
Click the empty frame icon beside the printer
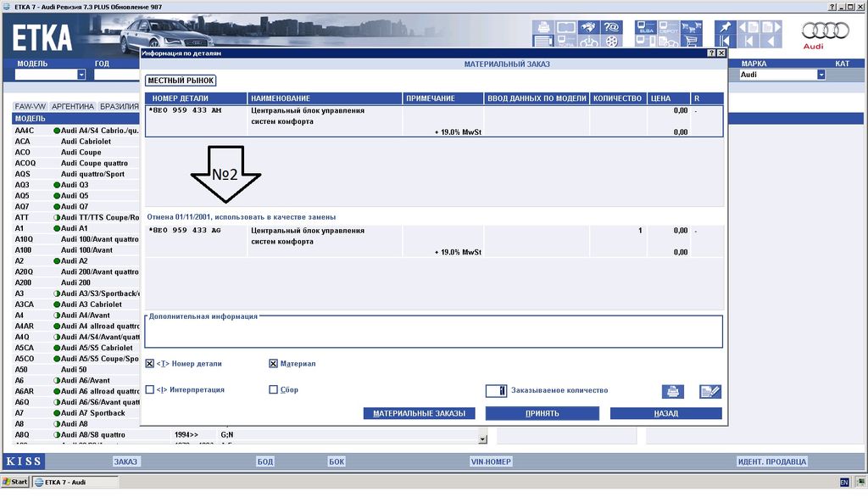(x=566, y=27)
